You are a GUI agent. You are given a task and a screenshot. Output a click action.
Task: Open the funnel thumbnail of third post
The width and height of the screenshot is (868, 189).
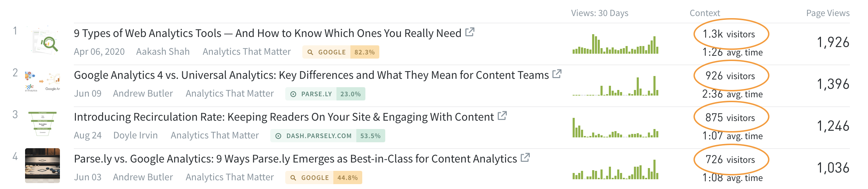click(x=42, y=124)
